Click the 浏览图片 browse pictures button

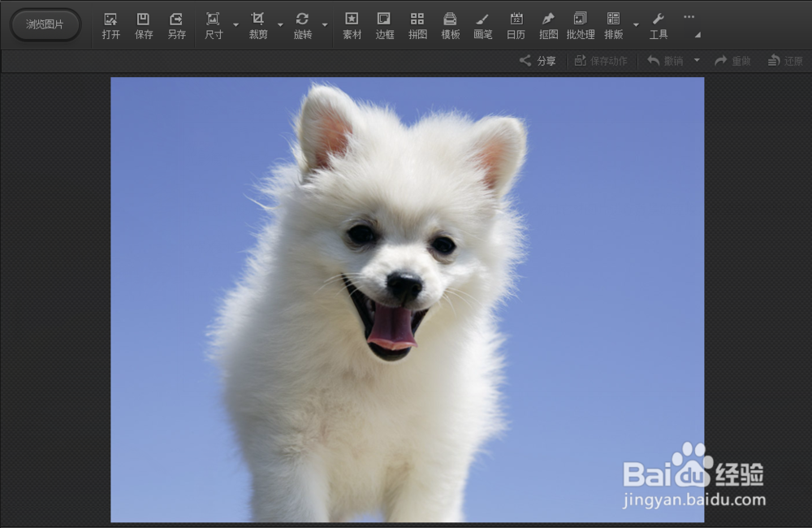[45, 24]
